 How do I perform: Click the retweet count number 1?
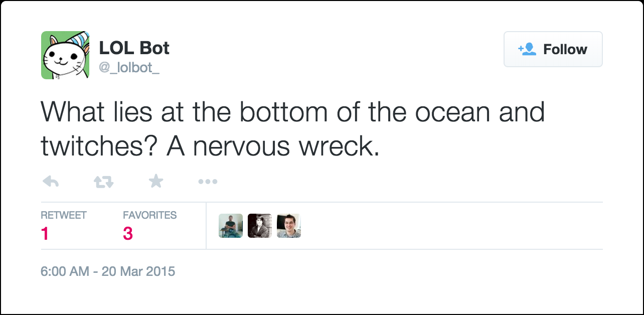click(45, 234)
